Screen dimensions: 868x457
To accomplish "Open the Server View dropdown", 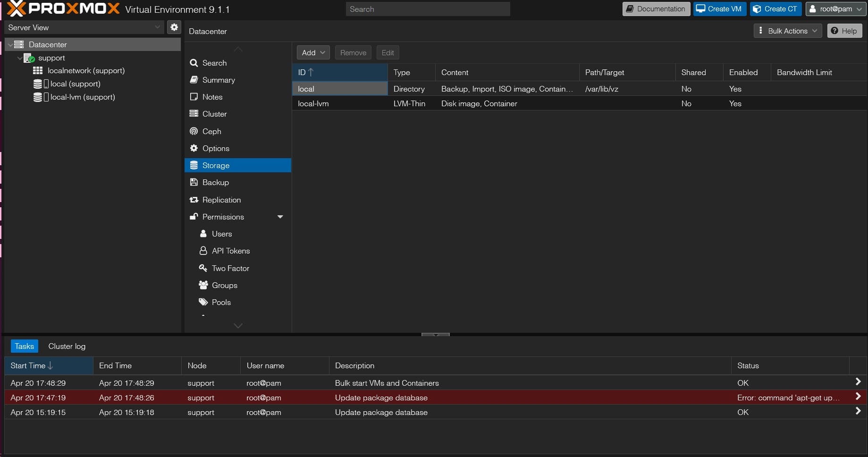I will pyautogui.click(x=84, y=27).
